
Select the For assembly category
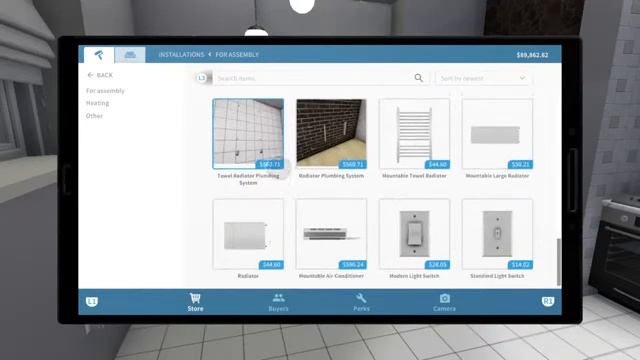105,91
